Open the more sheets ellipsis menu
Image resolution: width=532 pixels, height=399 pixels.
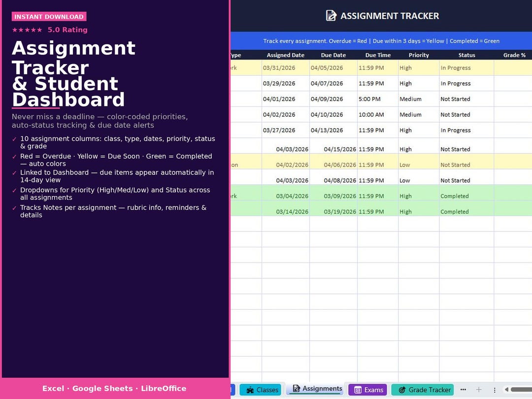point(463,390)
